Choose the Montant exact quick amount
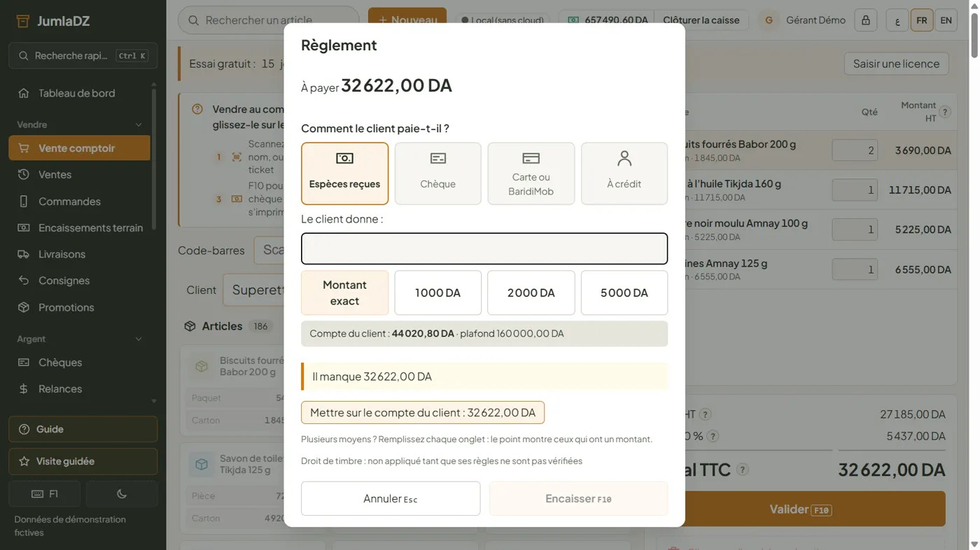The image size is (980, 550). click(x=344, y=292)
